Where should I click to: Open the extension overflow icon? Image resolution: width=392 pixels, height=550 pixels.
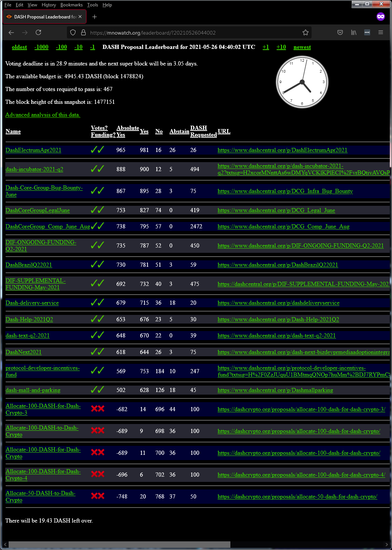(x=367, y=33)
